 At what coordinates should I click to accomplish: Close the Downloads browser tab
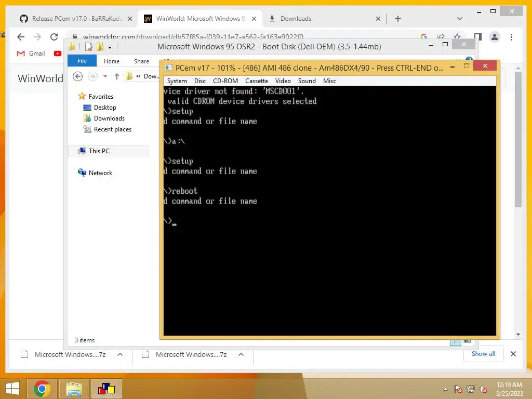pos(378,19)
